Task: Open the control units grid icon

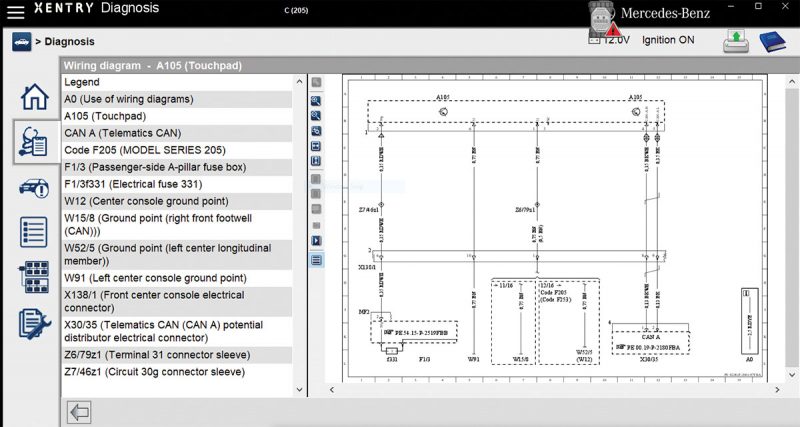Action: click(34, 277)
